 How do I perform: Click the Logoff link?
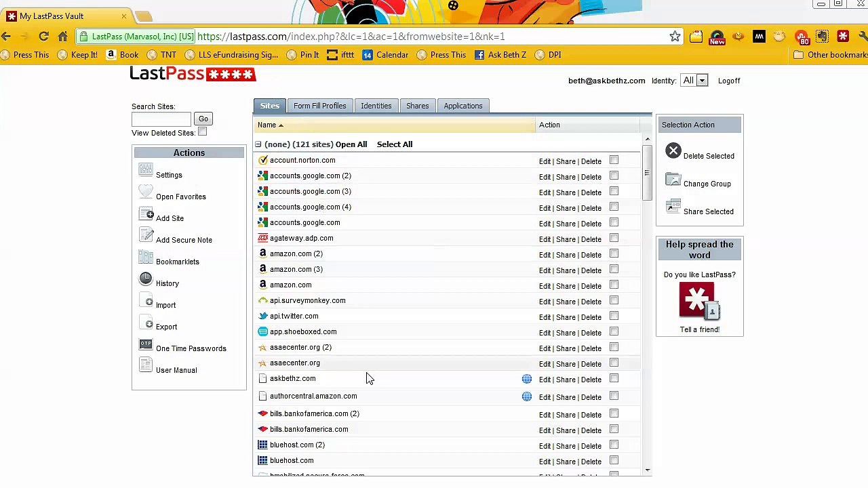point(729,81)
